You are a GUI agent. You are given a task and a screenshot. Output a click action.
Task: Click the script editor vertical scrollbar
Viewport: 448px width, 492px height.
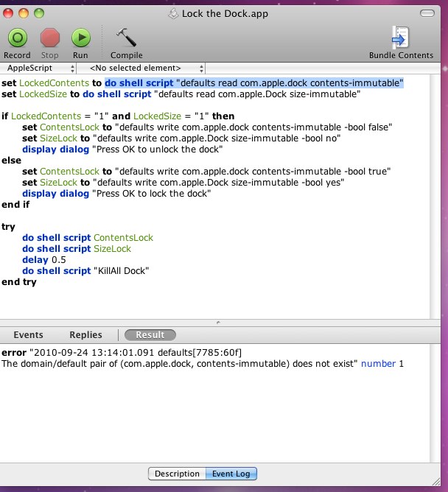[435, 197]
